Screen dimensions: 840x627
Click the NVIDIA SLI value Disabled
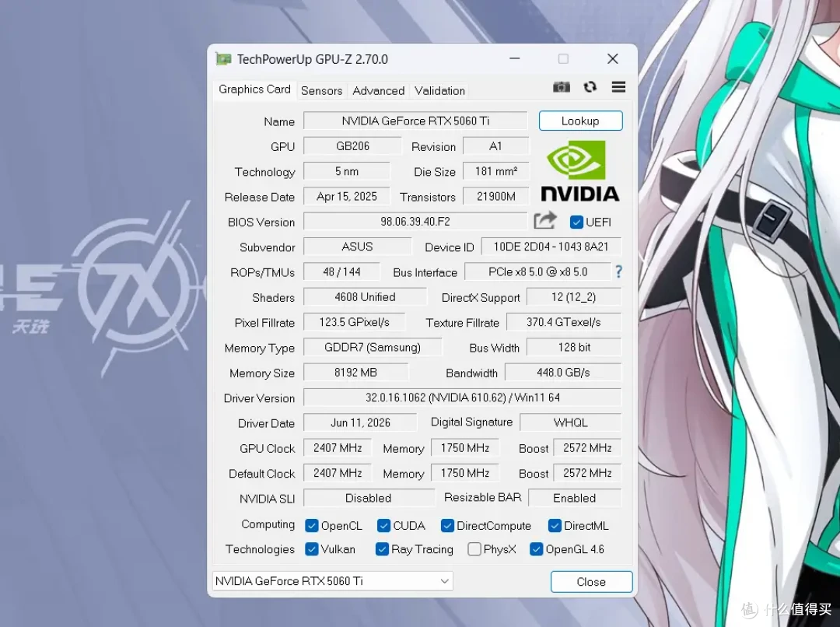[369, 498]
